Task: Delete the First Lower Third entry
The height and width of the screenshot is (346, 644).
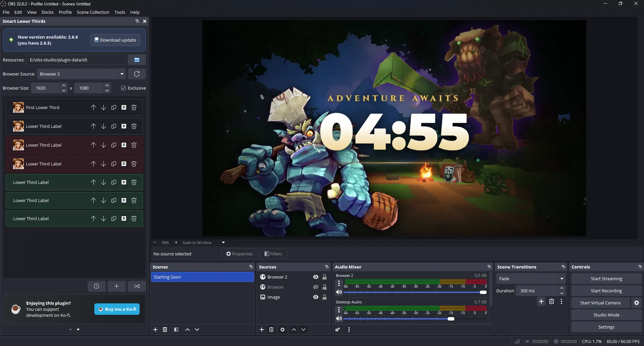Action: (x=134, y=107)
